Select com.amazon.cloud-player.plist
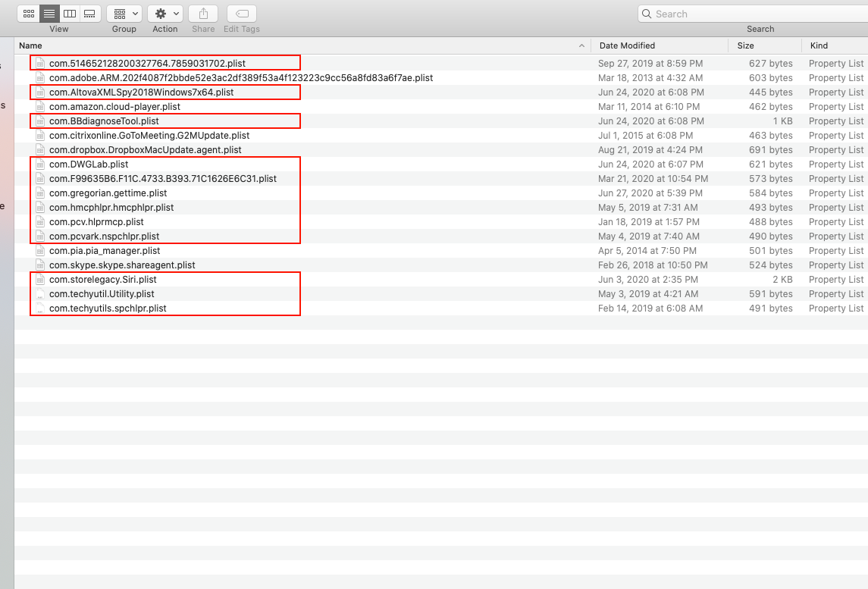Viewport: 868px width, 589px height. click(114, 106)
